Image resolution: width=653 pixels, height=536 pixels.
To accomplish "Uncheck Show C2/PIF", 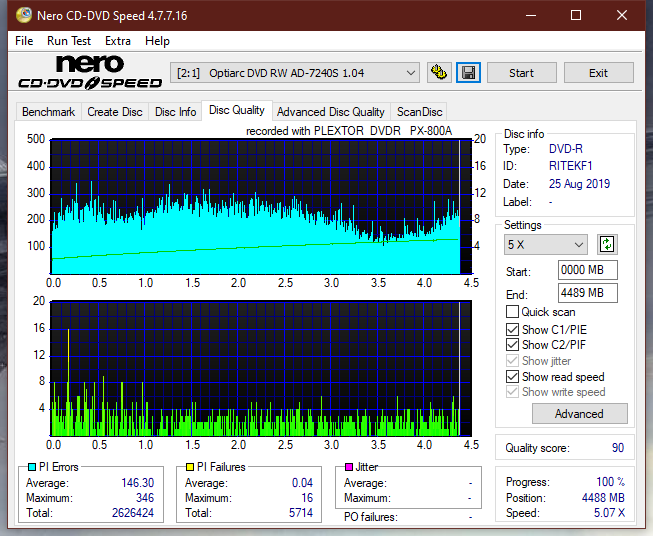I will point(512,344).
